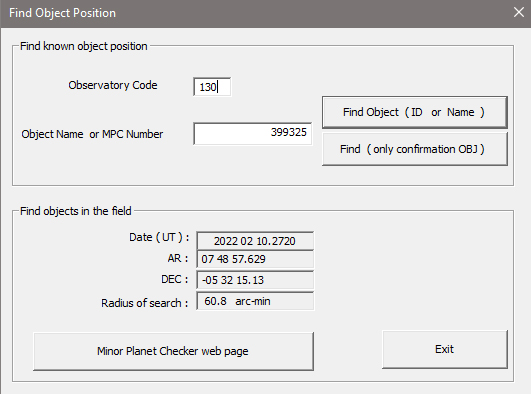Click the Radius of search label
Image resolution: width=531 pixels, height=394 pixels.
pos(145,303)
